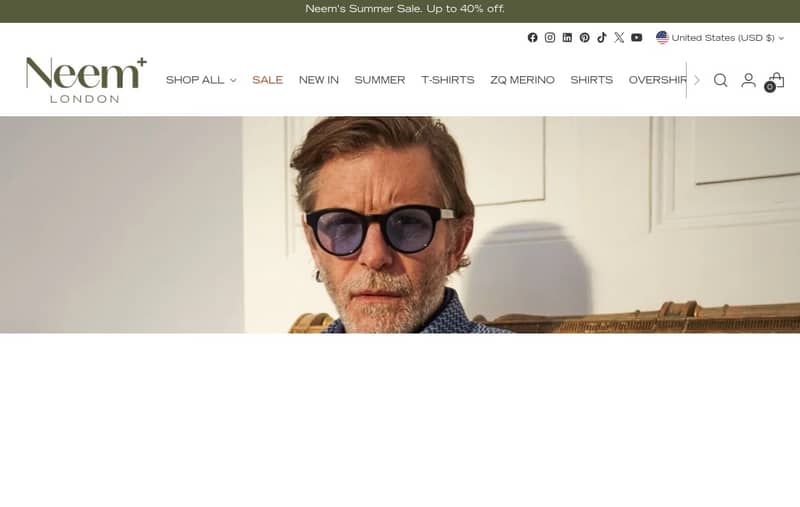Open the search magnifier icon
The width and height of the screenshot is (800, 507).
[720, 80]
